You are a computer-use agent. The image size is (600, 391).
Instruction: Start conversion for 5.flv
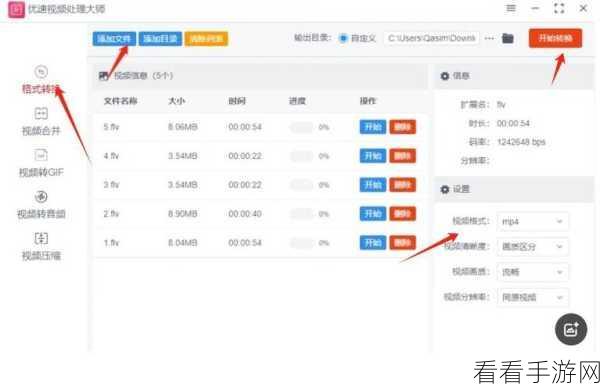373,127
